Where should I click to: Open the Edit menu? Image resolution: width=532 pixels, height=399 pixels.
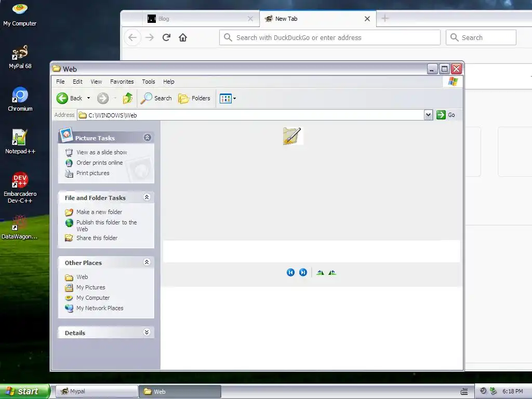pos(77,82)
